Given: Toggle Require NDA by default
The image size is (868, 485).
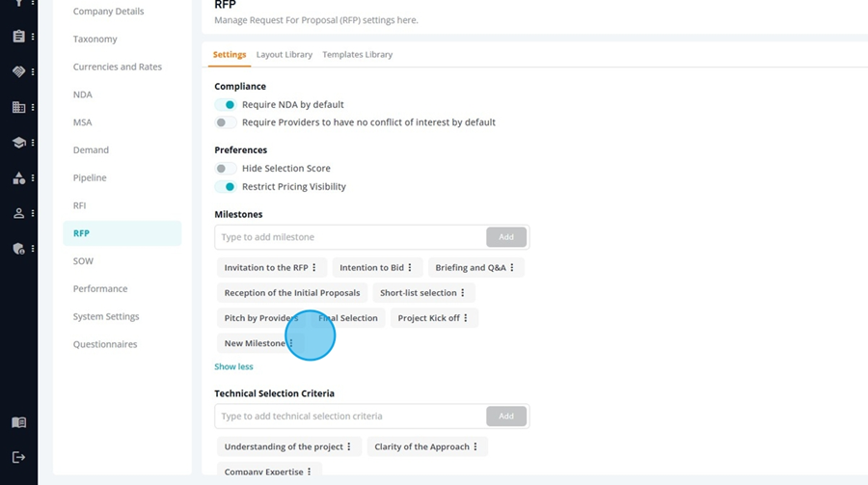Looking at the screenshot, I should pos(226,105).
